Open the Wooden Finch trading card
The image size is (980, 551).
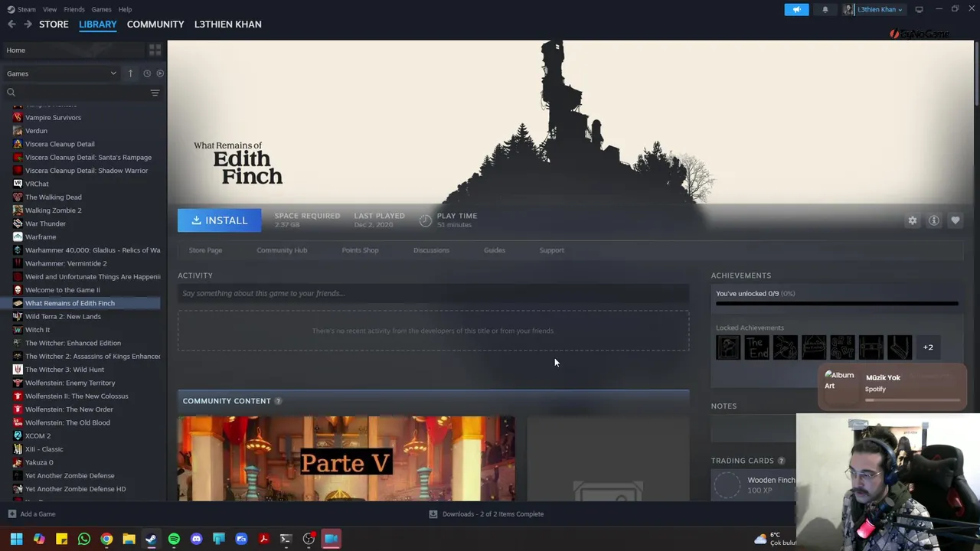point(754,484)
